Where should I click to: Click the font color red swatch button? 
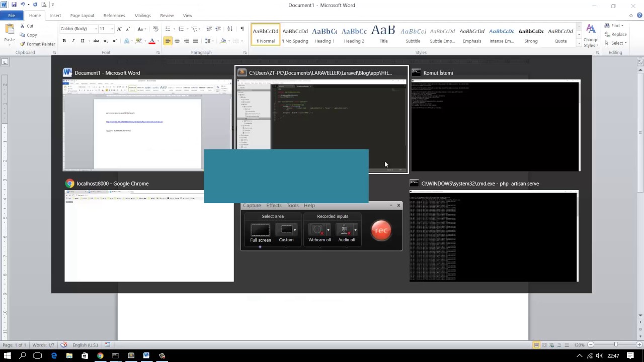coord(152,41)
